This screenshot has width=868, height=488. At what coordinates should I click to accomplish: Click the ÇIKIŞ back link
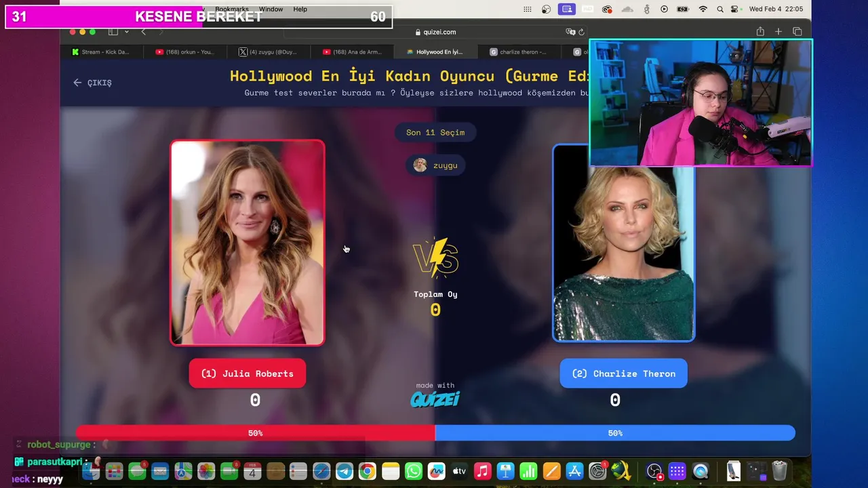click(93, 83)
